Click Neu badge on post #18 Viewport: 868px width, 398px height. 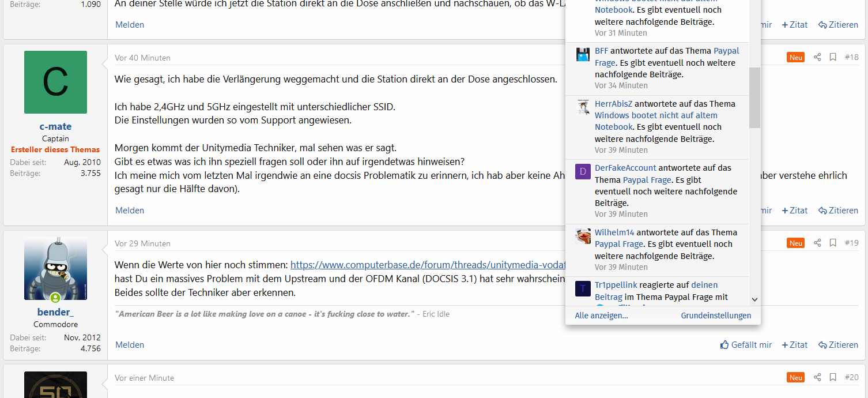point(795,57)
